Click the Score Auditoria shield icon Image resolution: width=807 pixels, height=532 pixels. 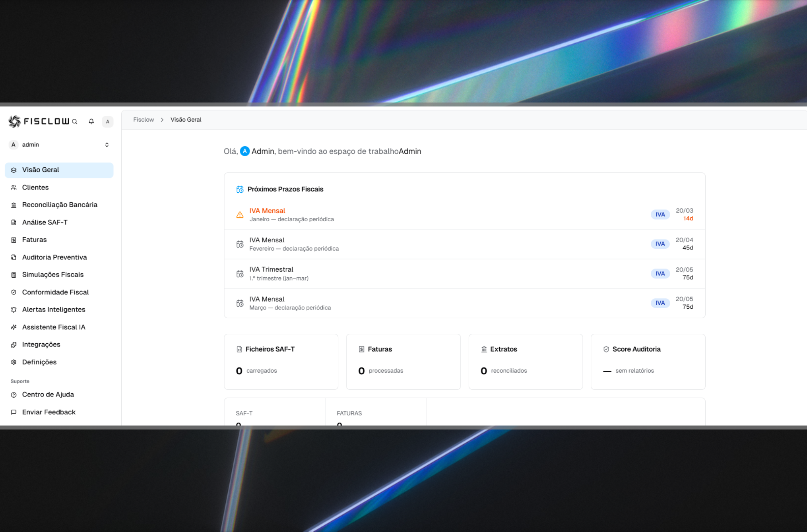point(606,349)
